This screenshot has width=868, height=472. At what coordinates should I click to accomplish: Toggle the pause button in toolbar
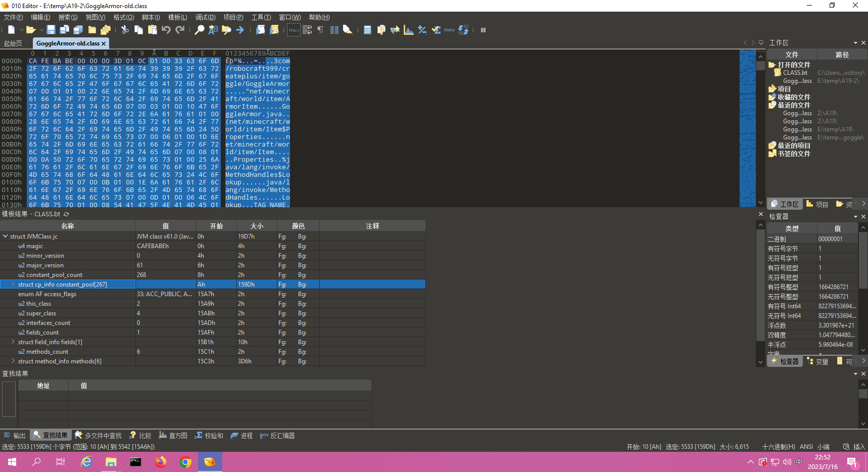(x=483, y=30)
